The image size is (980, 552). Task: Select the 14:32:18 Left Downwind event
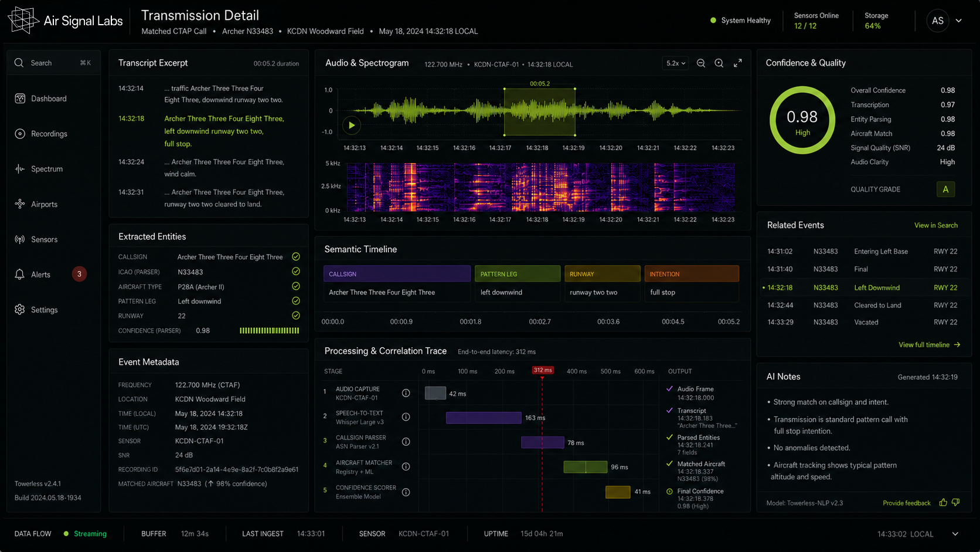[863, 287]
